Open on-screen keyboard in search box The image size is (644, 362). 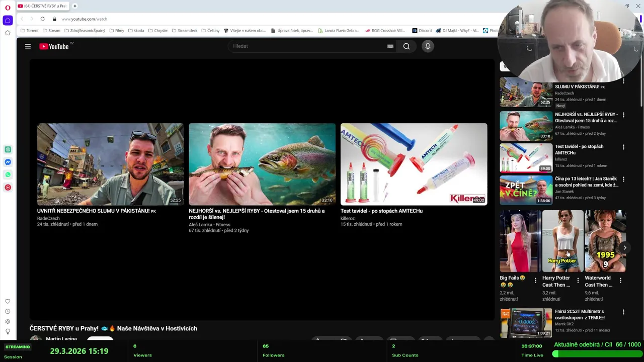click(x=390, y=46)
